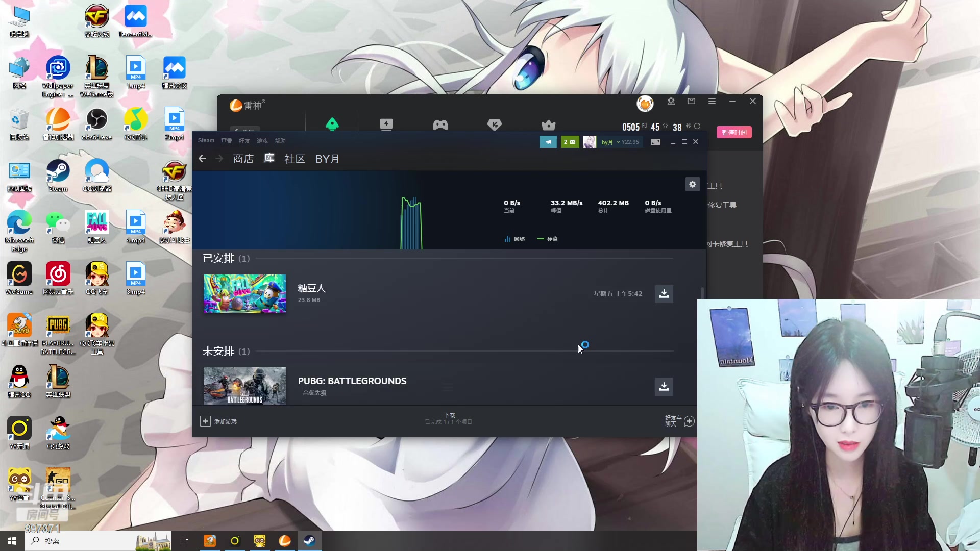980x551 pixels.
Task: Open the NetEase Cloud Music desktop icon
Action: click(58, 279)
